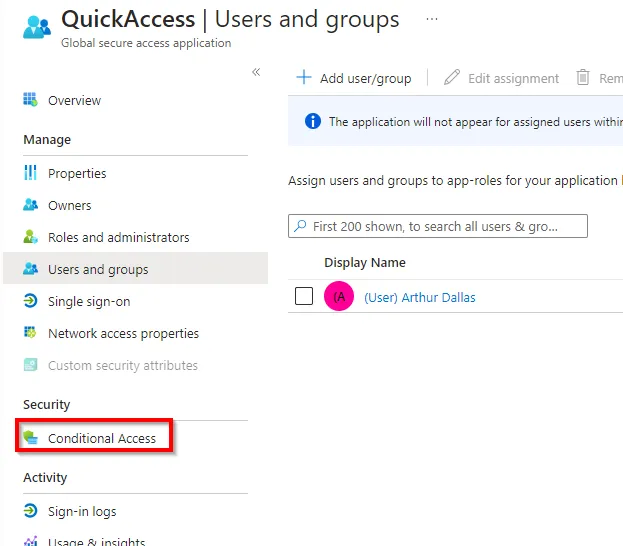The image size is (623, 546).
Task: Click the Roles and administrators icon
Action: click(x=30, y=237)
